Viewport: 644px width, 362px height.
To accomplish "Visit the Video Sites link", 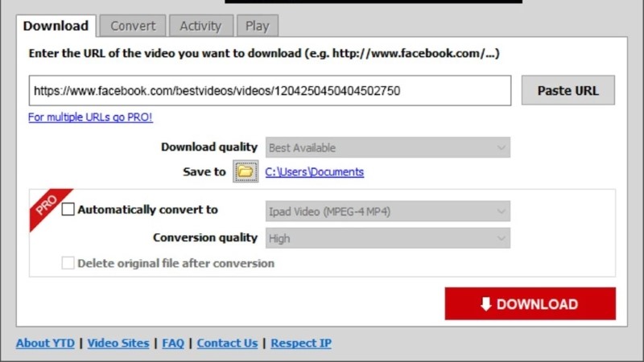I will [x=118, y=343].
